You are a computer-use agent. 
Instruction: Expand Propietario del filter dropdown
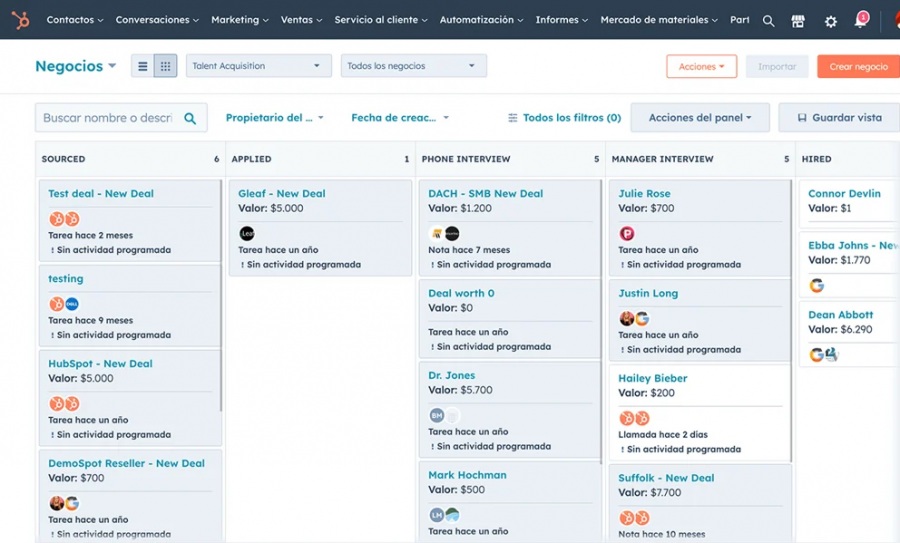coord(275,118)
